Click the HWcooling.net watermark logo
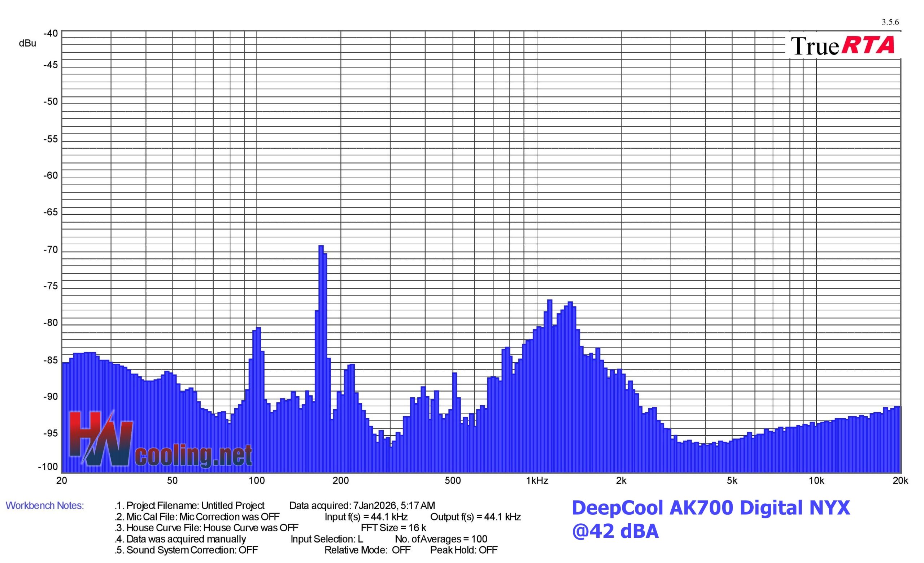The image size is (924, 563). (x=161, y=440)
